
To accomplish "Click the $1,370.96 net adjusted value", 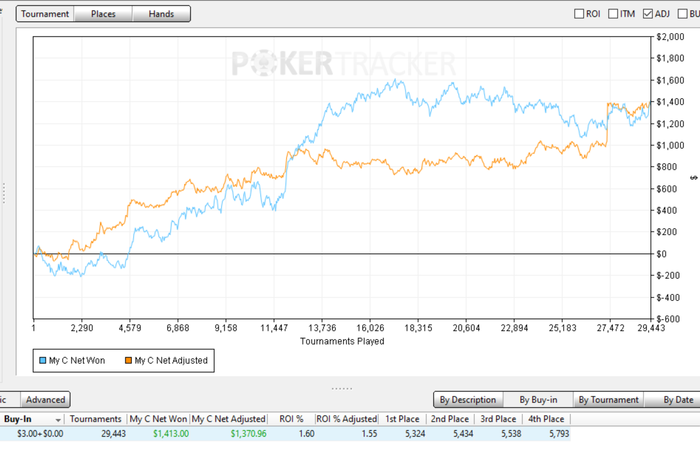I will pos(249,434).
